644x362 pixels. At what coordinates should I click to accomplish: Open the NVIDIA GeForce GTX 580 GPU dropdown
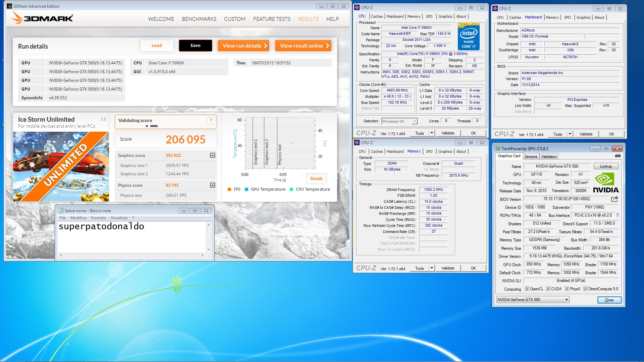click(533, 300)
